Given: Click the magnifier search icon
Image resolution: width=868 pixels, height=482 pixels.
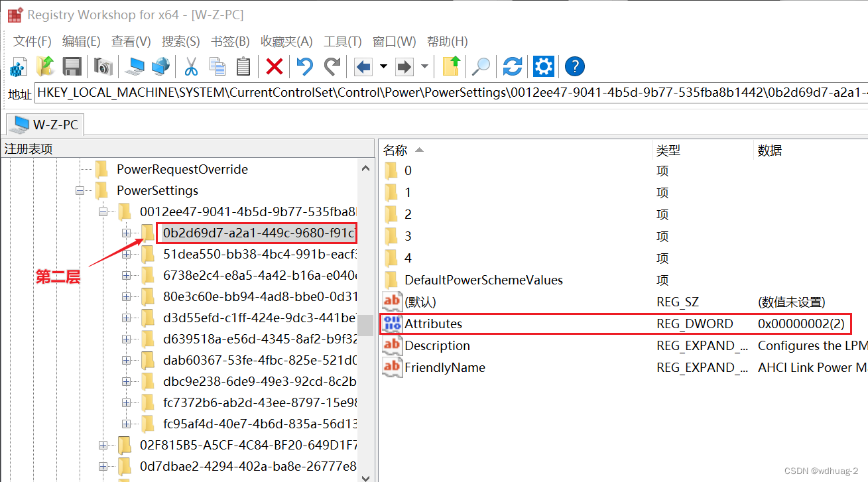Looking at the screenshot, I should [x=481, y=66].
